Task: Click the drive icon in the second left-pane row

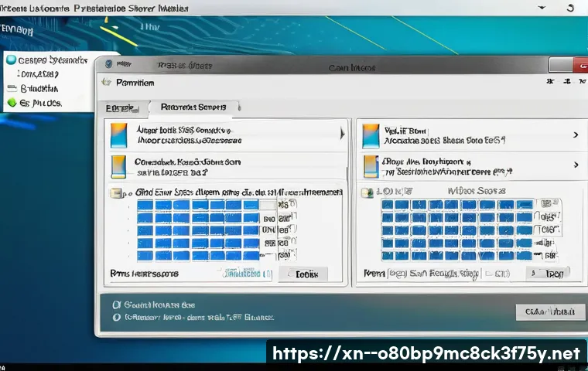Action: 118,167
